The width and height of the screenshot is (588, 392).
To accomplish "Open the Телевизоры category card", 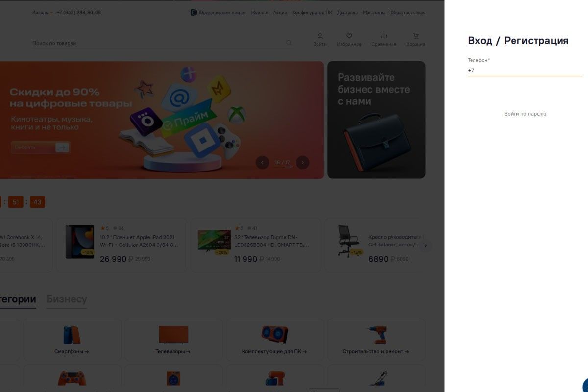I will pos(173,340).
